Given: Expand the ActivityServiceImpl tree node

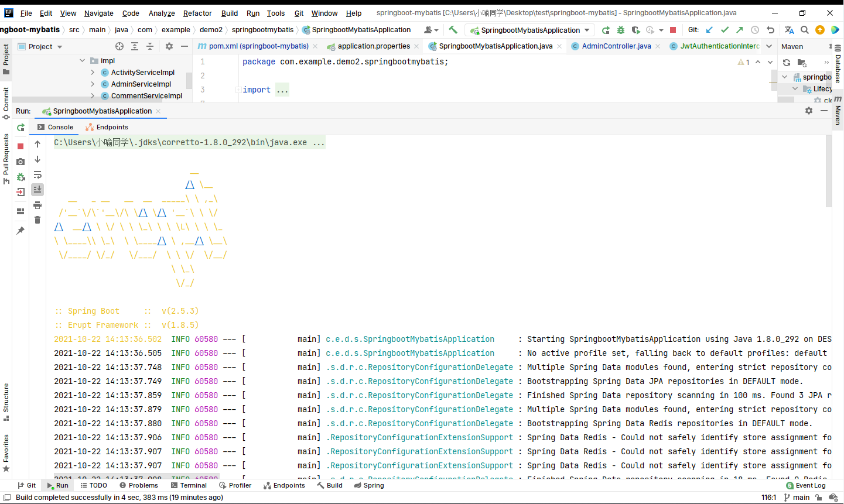Looking at the screenshot, I should (x=93, y=73).
